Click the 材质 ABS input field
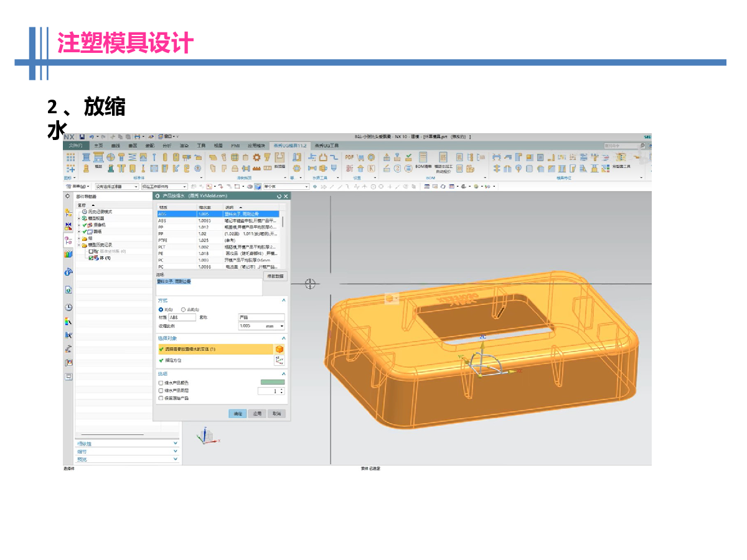 click(x=182, y=317)
